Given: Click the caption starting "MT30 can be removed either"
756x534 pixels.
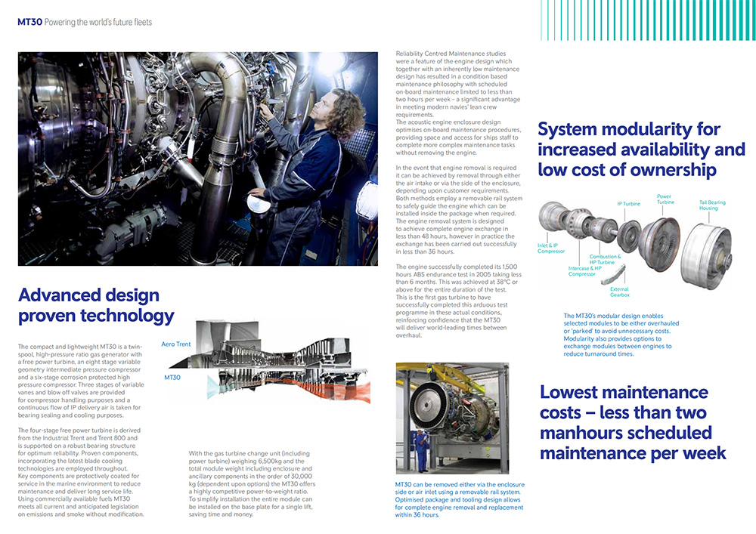Looking at the screenshot, I should coord(460,500).
